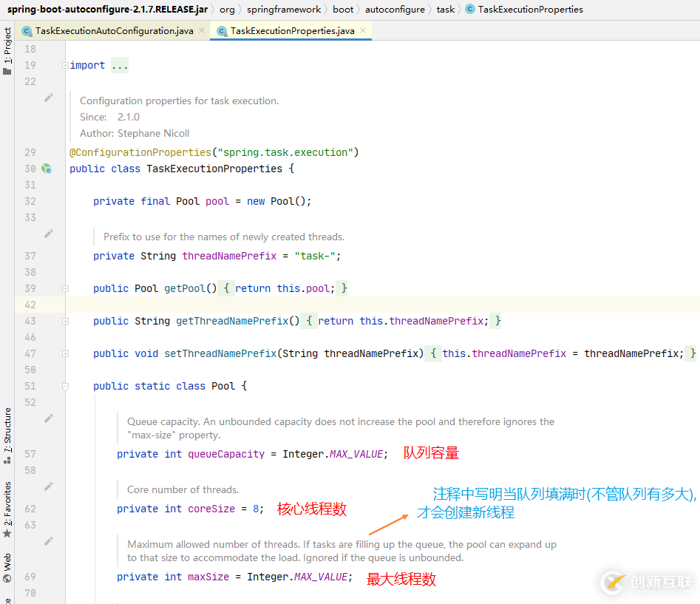Expand the getPool() method fold marker
Screen dimensions: 700x604
[x=66, y=288]
